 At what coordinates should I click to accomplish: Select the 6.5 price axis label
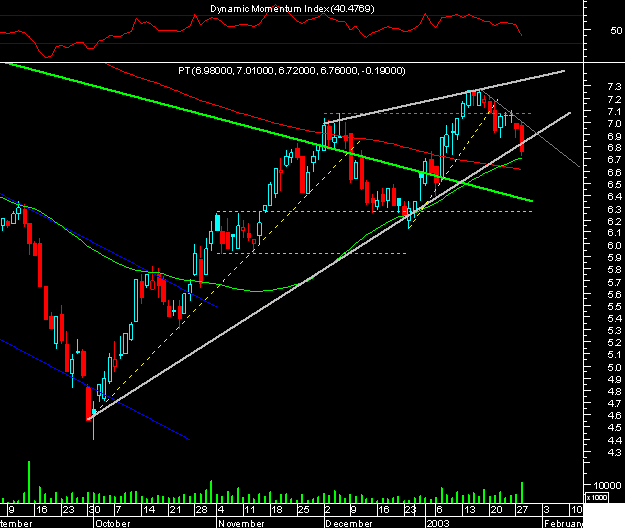(614, 184)
